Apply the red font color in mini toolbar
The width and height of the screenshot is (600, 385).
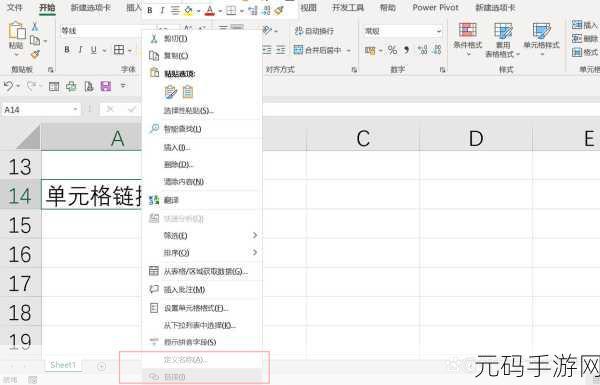pyautogui.click(x=209, y=10)
